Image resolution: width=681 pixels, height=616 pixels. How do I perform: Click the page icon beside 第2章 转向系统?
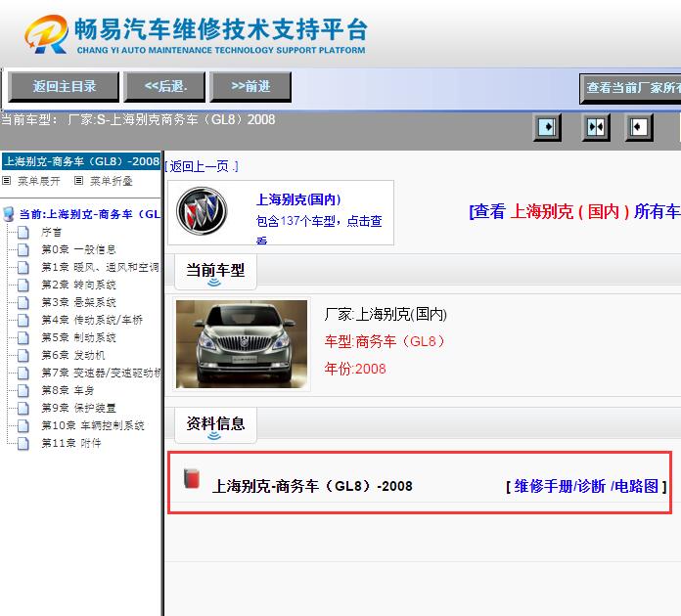[23, 285]
